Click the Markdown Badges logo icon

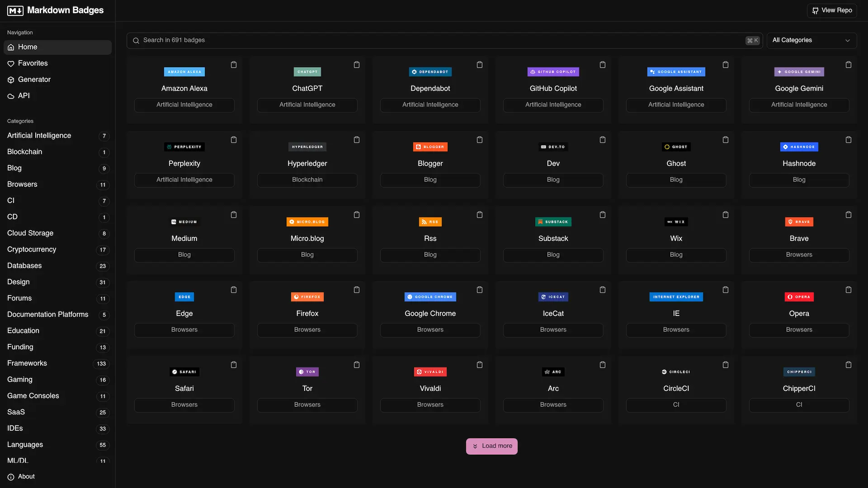pos(15,10)
